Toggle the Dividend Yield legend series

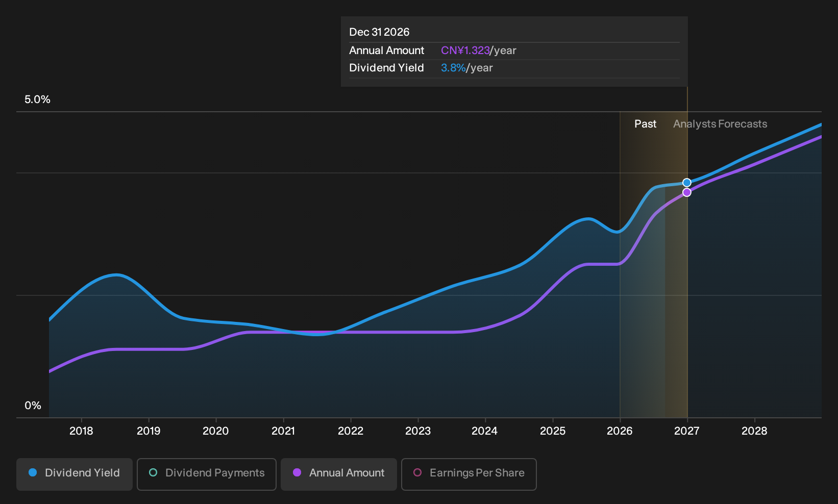point(75,474)
